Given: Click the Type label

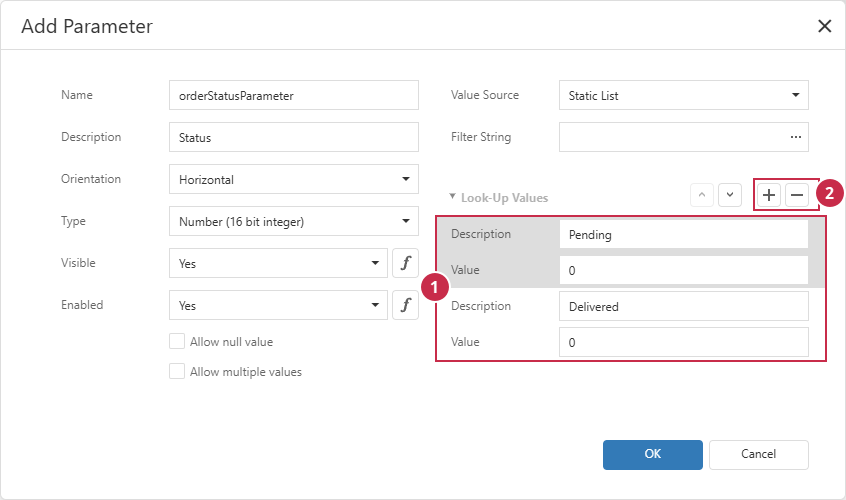Looking at the screenshot, I should tap(73, 221).
